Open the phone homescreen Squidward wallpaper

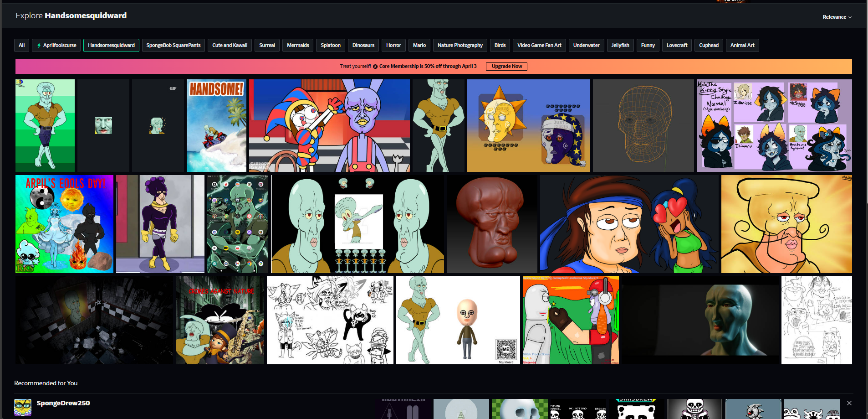(238, 224)
